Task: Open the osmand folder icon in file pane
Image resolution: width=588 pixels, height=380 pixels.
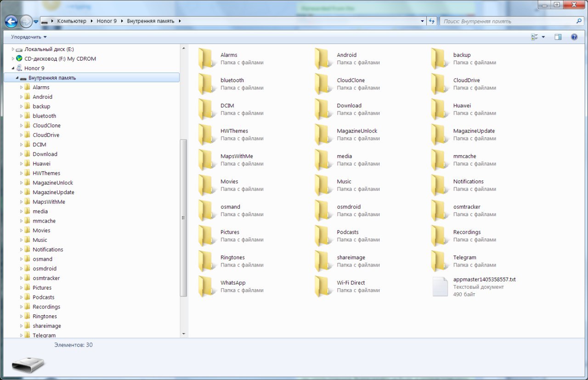Action: click(207, 210)
